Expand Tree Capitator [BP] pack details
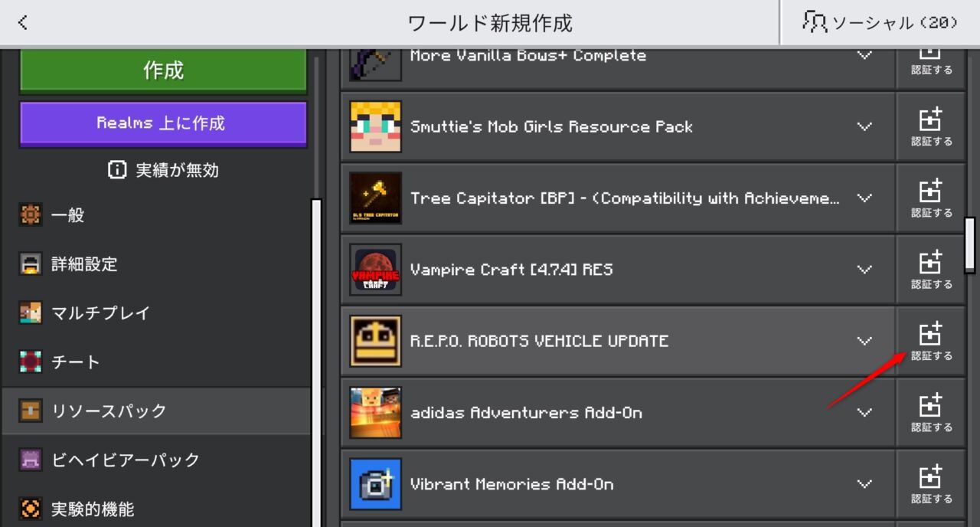The width and height of the screenshot is (980, 527). pyautogui.click(x=864, y=198)
